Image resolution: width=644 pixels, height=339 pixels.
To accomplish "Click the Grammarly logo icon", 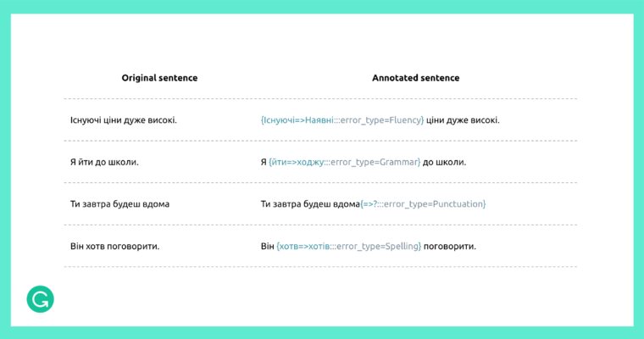I will pos(40,299).
